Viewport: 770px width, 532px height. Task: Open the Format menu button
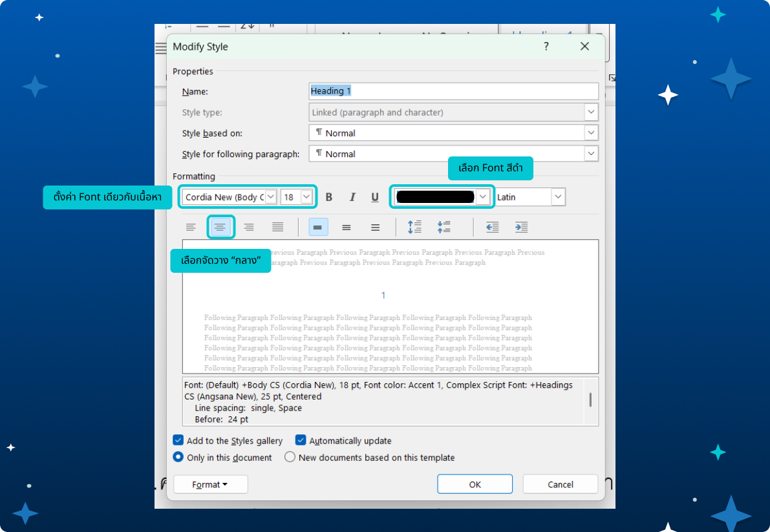tap(210, 484)
